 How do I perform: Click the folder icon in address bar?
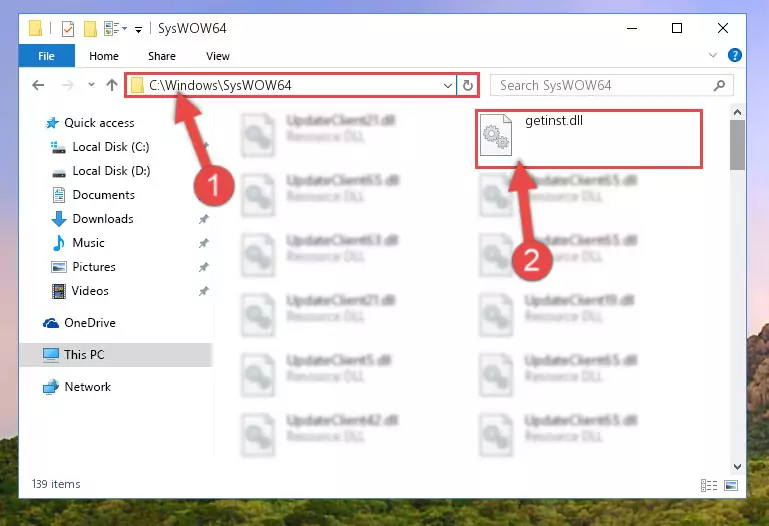point(137,85)
